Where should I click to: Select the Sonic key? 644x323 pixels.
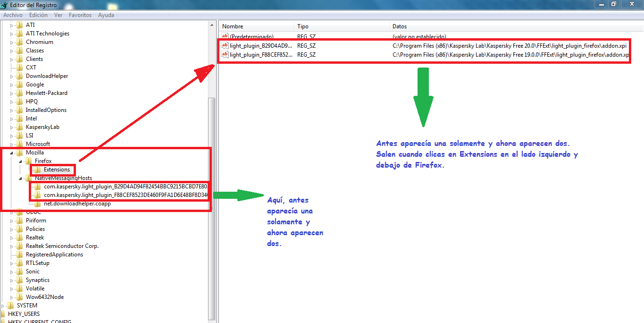[x=33, y=272]
